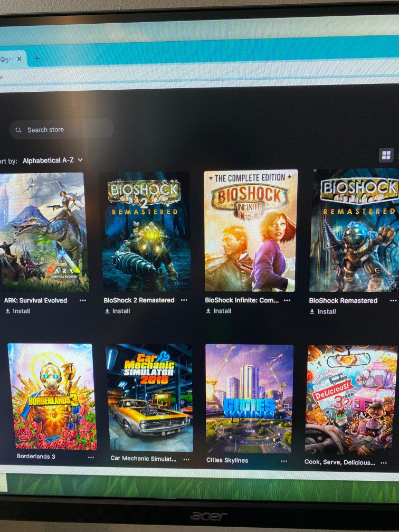
Task: Open Car Mechanic Simulator 2018 cover
Action: tap(149, 398)
